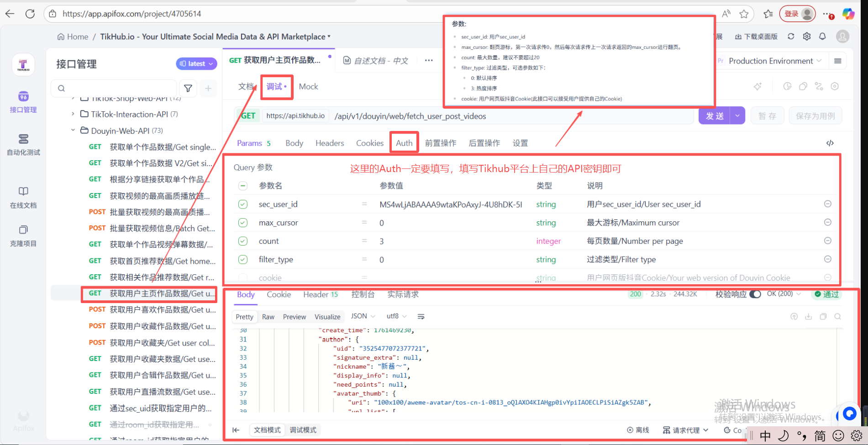Image resolution: width=868 pixels, height=445 pixels.
Task: Toggle the 校验响应 switch
Action: tap(755, 294)
